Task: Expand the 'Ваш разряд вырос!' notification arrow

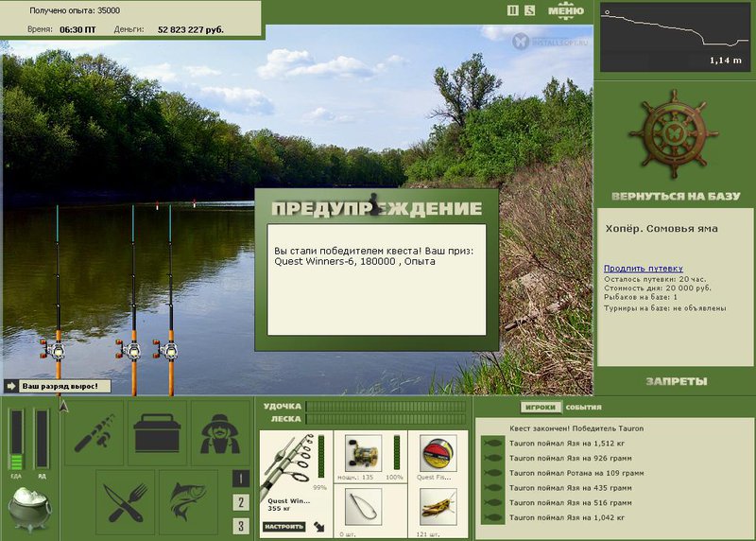Action: click(11, 386)
